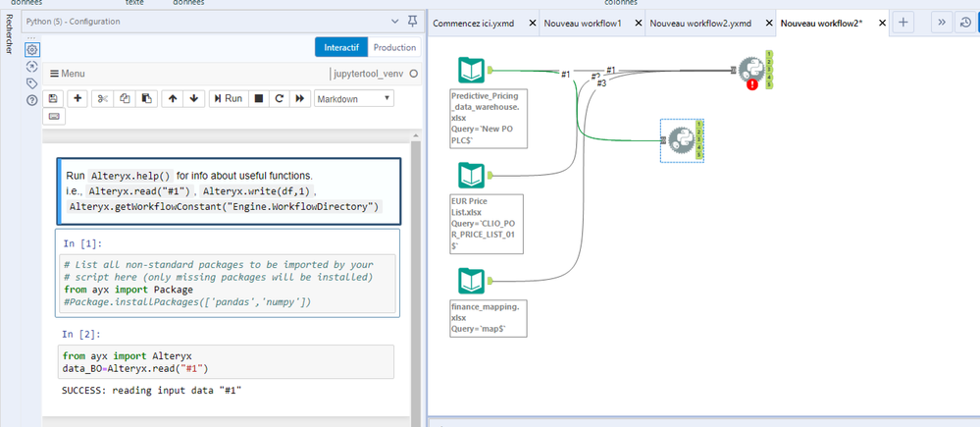Click into In [1] Package import code cell
This screenshot has height=427, width=980.
coord(228,284)
